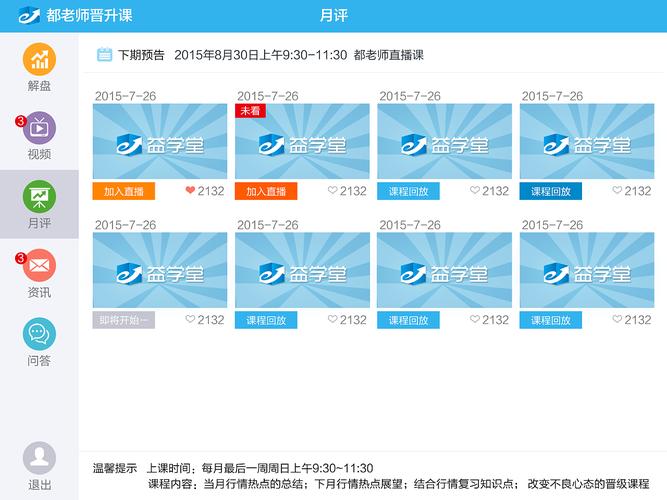This screenshot has height=500, width=667.
Task: Click the 课程内容 description line
Action: (x=399, y=484)
